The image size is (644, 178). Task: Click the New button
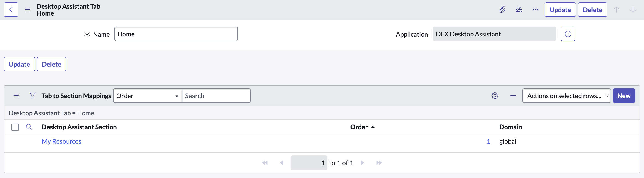624,96
